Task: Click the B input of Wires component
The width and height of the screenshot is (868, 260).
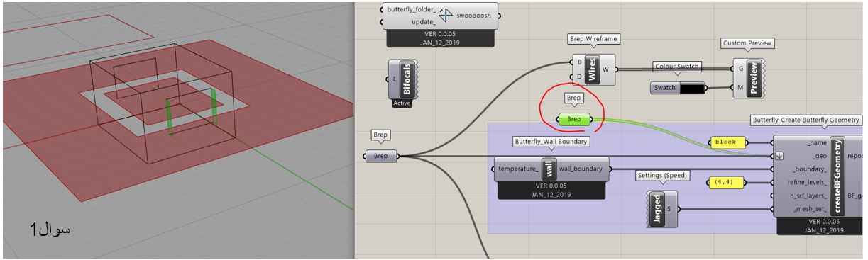Action: click(x=580, y=62)
